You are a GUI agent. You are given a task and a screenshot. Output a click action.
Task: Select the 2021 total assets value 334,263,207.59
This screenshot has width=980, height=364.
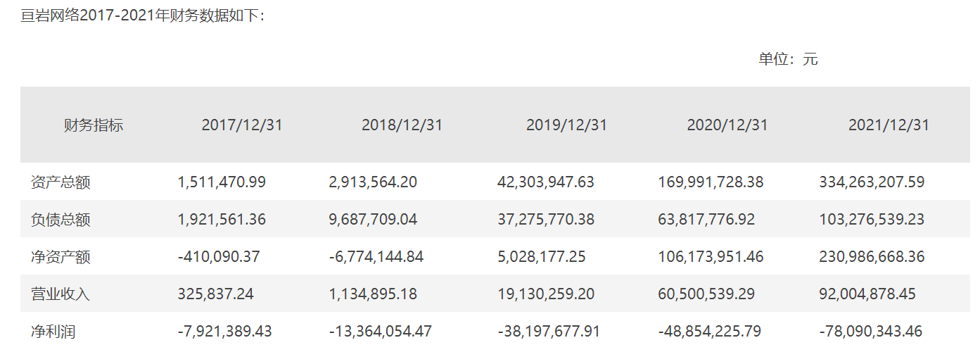[x=872, y=182]
